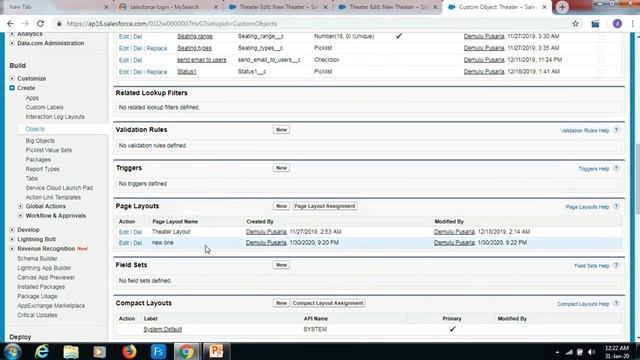
Task: Expand the Workflow & Approvals node
Action: pyautogui.click(x=20, y=216)
